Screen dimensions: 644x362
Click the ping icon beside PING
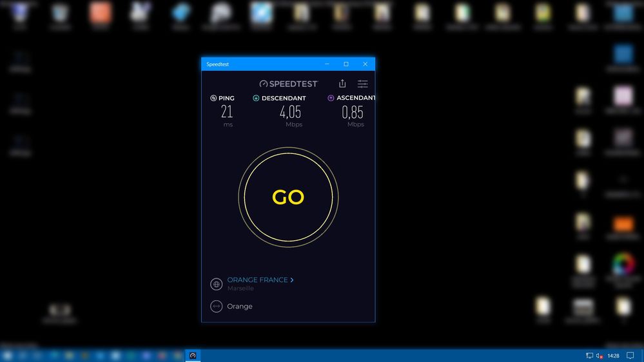pyautogui.click(x=213, y=99)
